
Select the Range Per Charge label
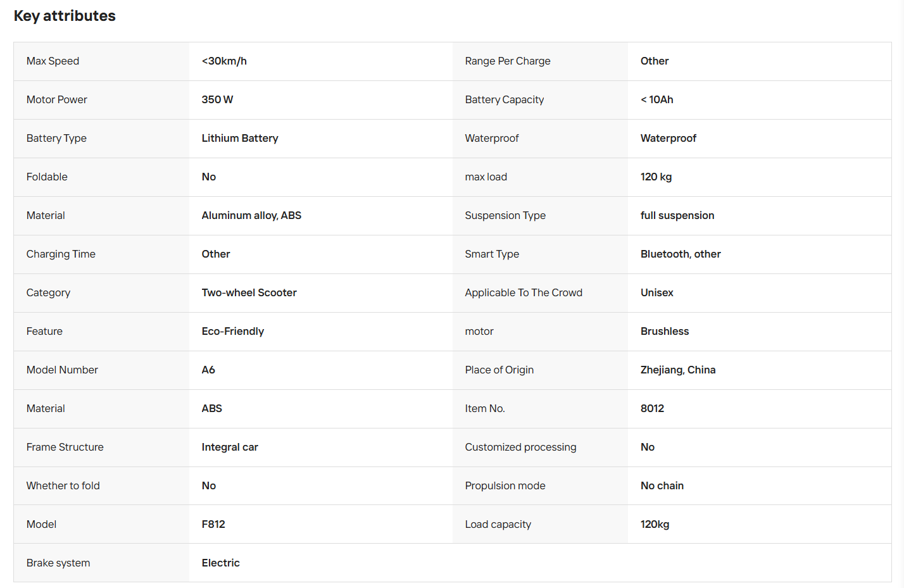[508, 61]
